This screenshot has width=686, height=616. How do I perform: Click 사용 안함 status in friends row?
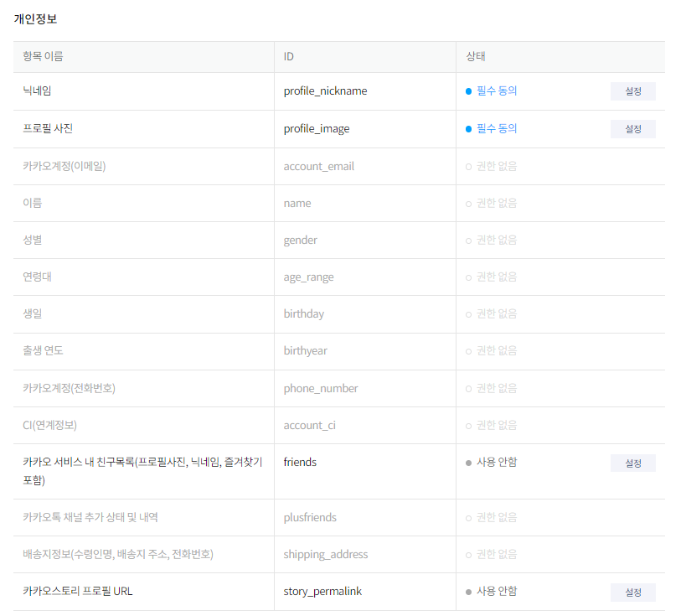pyautogui.click(x=492, y=462)
